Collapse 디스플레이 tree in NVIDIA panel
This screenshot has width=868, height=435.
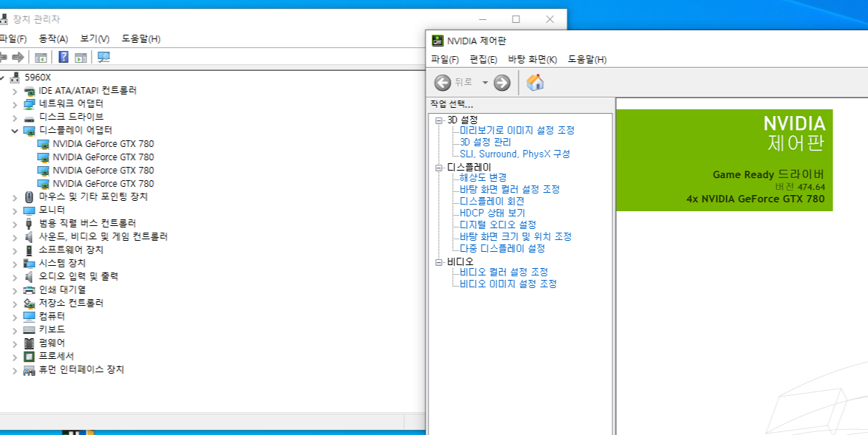(439, 167)
